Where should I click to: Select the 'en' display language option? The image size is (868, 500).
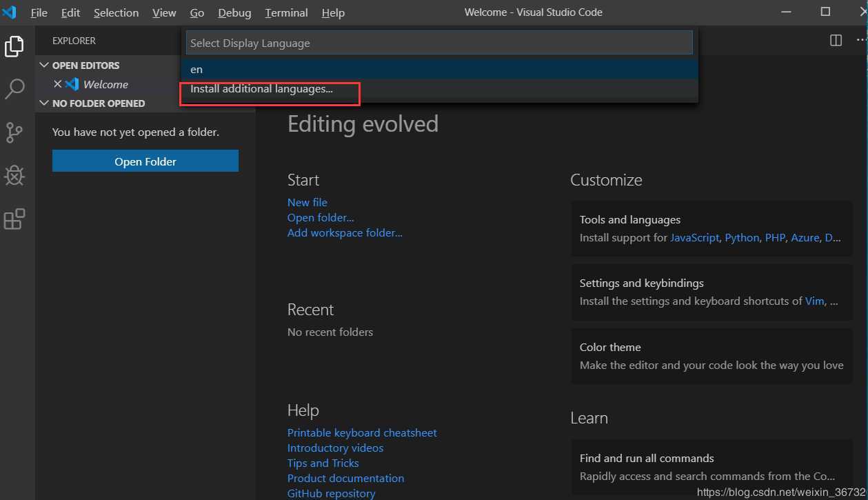click(439, 70)
